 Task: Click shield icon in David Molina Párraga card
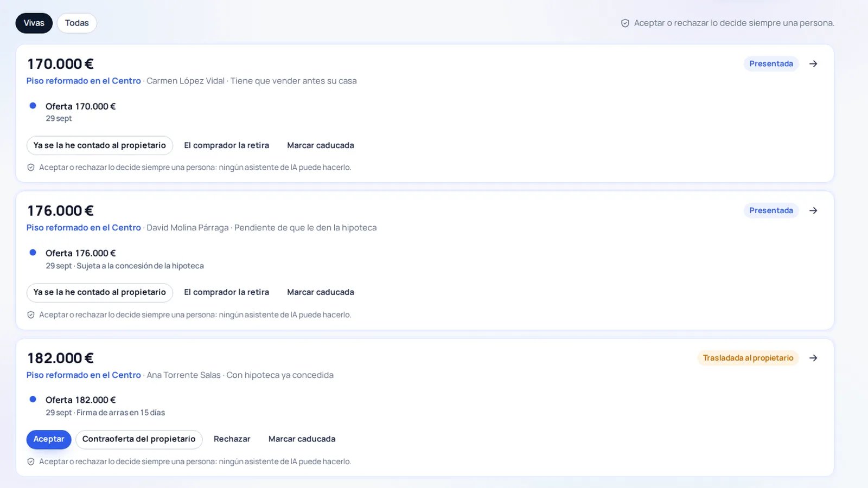[31, 315]
